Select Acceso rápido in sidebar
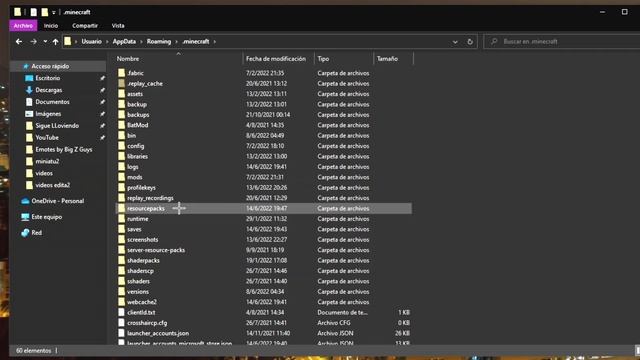 pyautogui.click(x=50, y=66)
